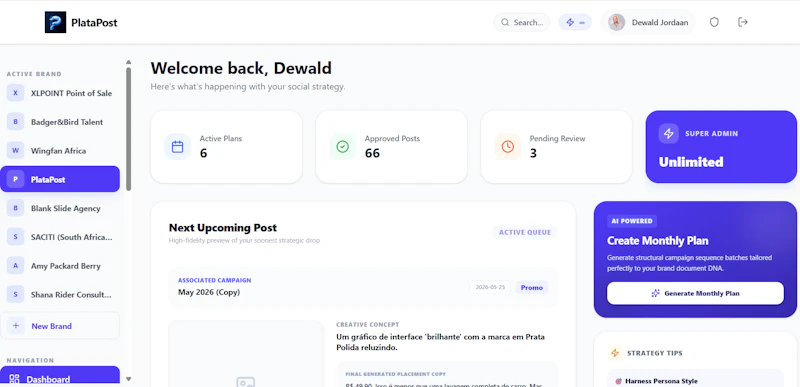The width and height of the screenshot is (800, 387).
Task: Click the W avatar for Wingfan Africa
Action: pyautogui.click(x=15, y=151)
